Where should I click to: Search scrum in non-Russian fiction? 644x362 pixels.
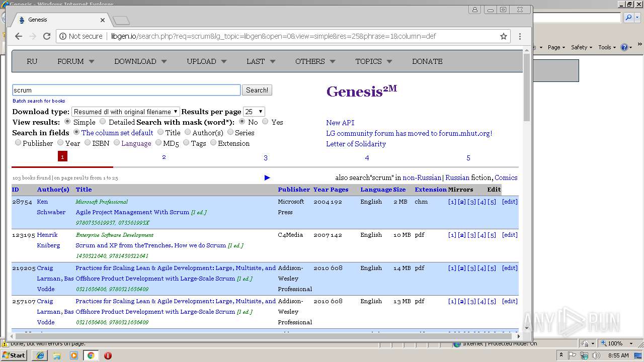pos(422,177)
